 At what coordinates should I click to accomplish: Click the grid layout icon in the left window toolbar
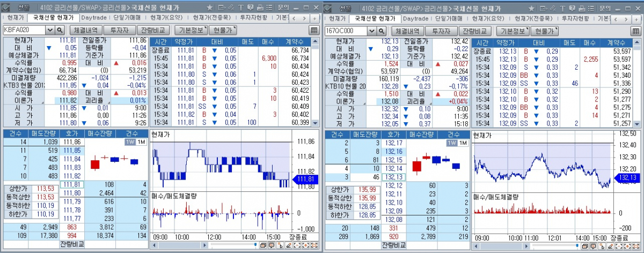(314, 31)
